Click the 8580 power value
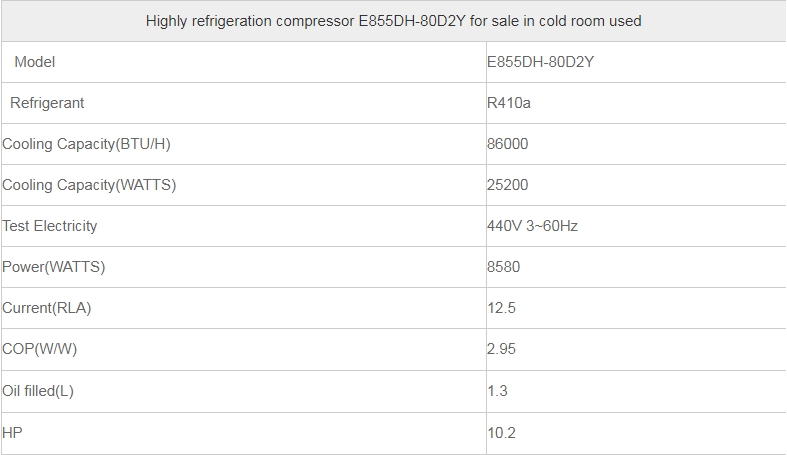This screenshot has width=787, height=455. click(503, 267)
